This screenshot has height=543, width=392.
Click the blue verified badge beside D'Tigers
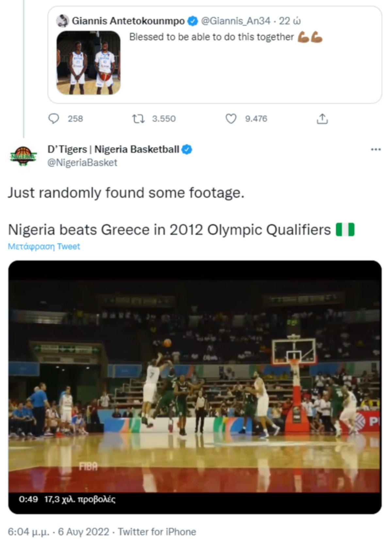(187, 149)
